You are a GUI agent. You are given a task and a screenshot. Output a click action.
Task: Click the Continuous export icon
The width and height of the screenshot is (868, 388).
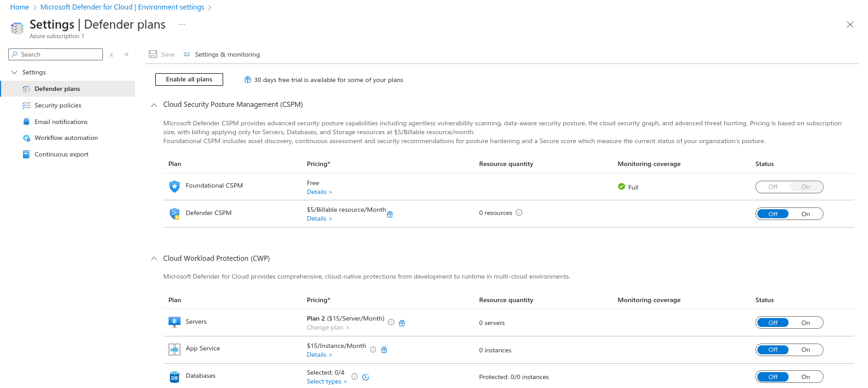click(x=26, y=155)
